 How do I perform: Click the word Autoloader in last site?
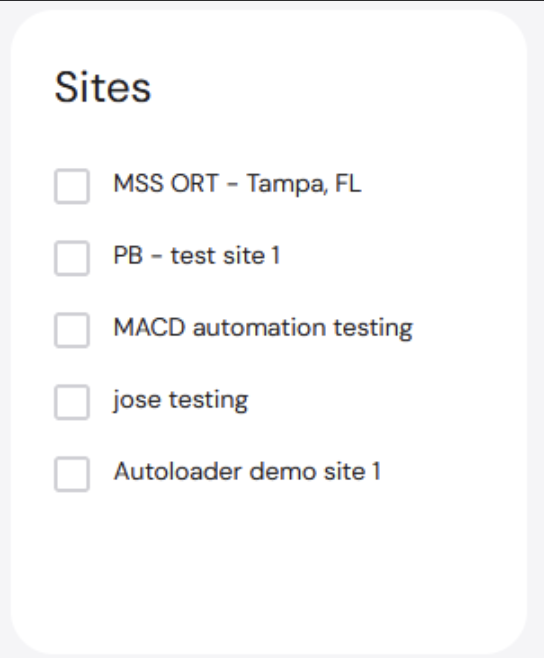[x=178, y=471]
